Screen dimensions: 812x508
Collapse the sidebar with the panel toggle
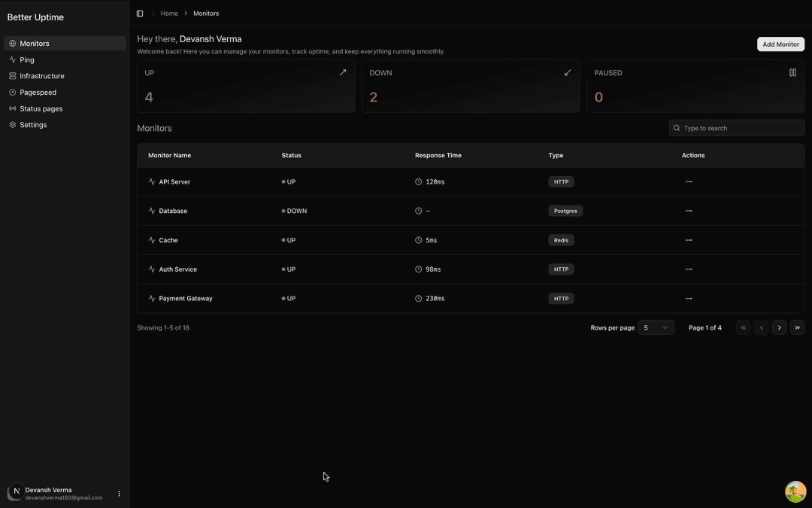(x=140, y=13)
